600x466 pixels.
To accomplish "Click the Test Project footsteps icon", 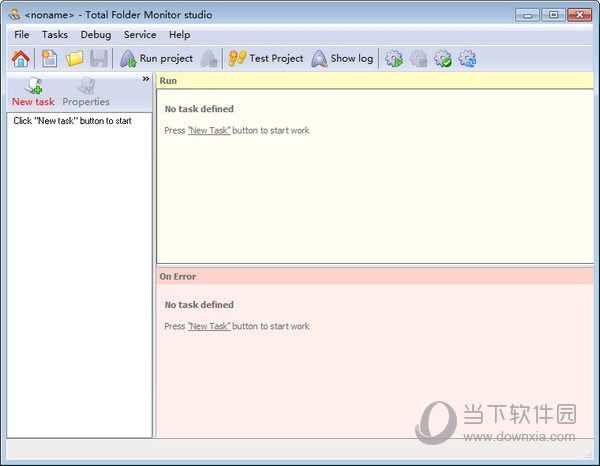I will [237, 59].
